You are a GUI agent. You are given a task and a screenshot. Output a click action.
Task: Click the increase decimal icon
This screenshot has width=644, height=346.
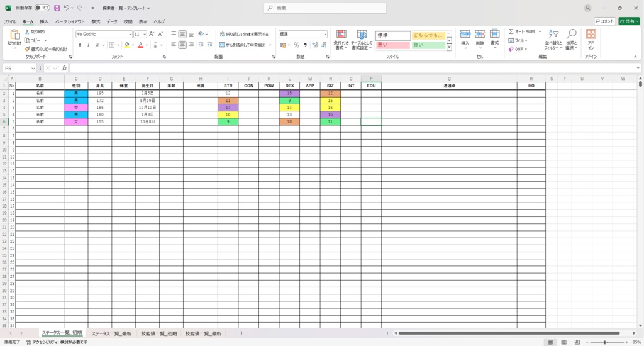(315, 45)
